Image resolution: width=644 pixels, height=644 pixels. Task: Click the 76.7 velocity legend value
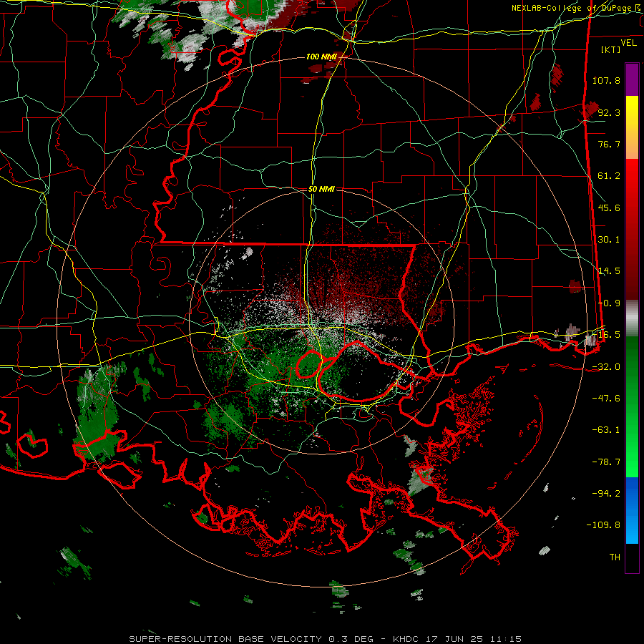pos(609,144)
